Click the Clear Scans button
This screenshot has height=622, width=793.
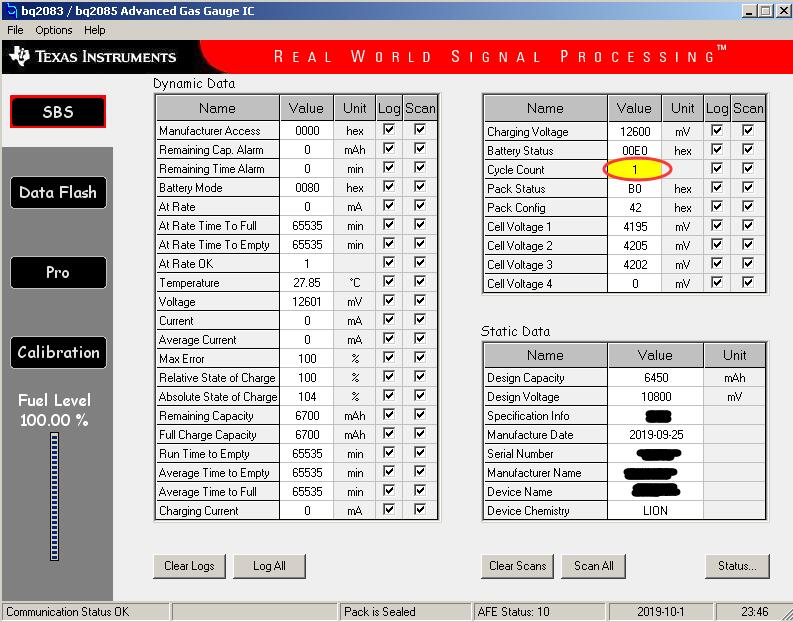coord(517,566)
